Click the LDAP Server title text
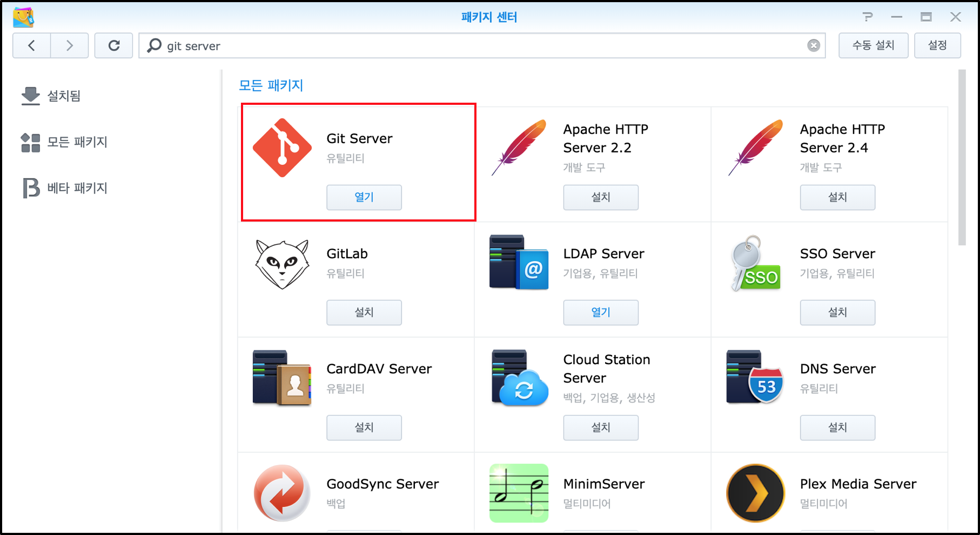 coord(603,253)
